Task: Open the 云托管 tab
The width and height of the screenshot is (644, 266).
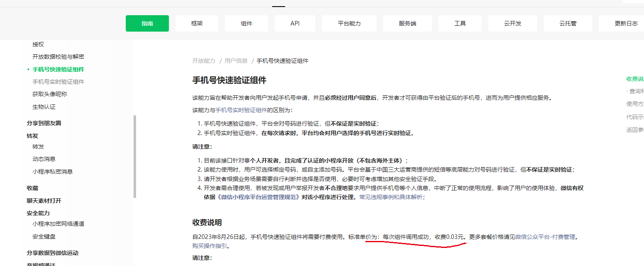Action: 568,23
